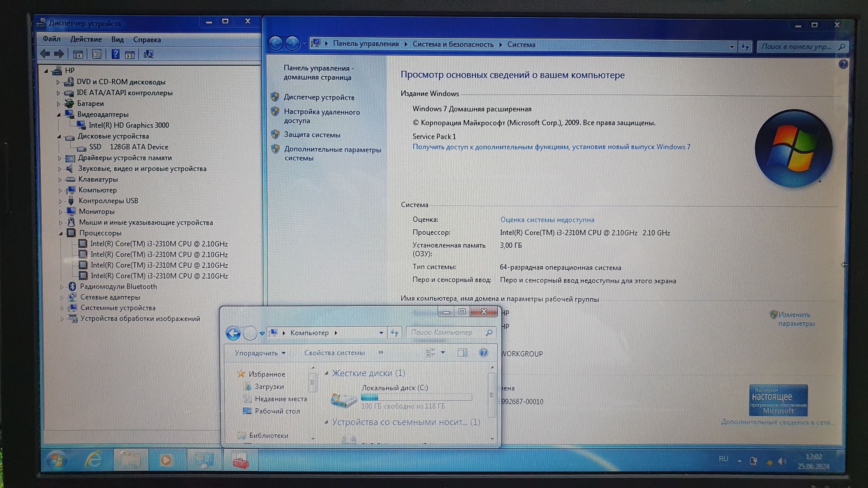Click Диспетчер устройств link in sidebar

[x=319, y=97]
